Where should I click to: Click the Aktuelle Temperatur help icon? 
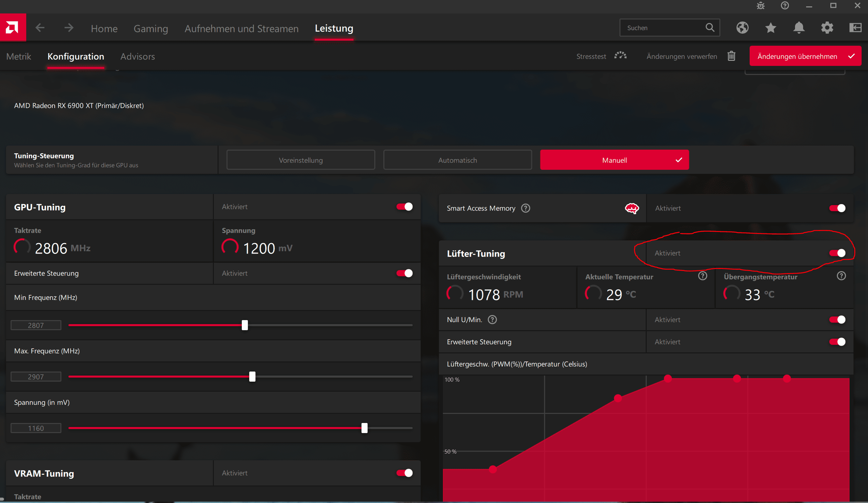point(702,276)
